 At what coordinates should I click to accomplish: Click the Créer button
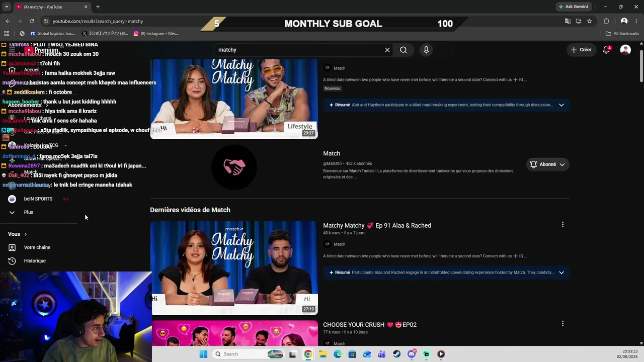pos(581,50)
